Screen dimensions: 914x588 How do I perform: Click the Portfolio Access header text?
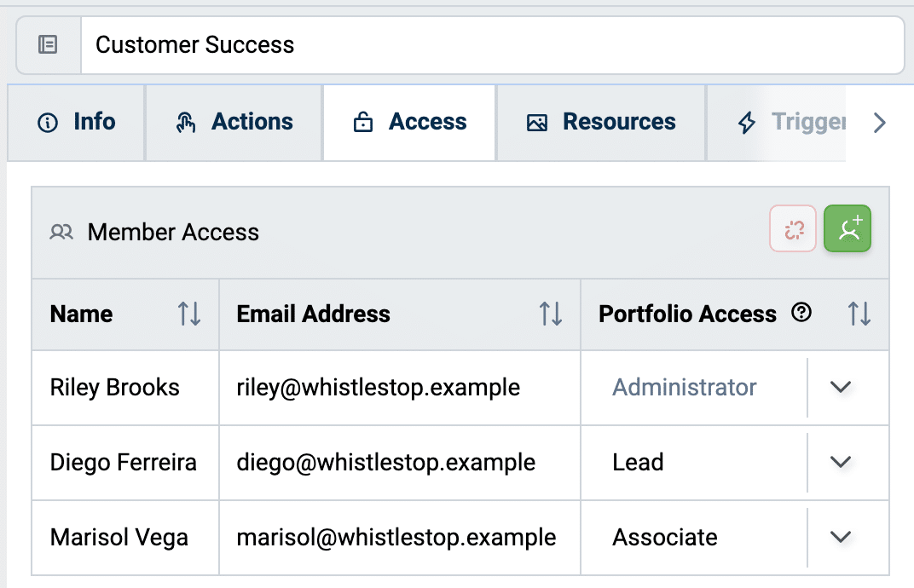click(687, 314)
